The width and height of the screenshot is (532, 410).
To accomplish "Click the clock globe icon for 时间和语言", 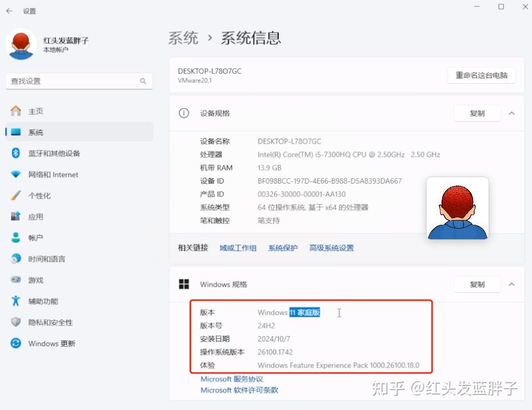I will coord(16,259).
